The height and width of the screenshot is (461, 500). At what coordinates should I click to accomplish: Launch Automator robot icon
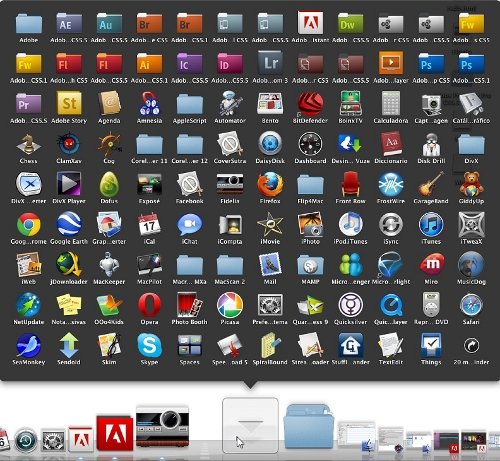(230, 103)
